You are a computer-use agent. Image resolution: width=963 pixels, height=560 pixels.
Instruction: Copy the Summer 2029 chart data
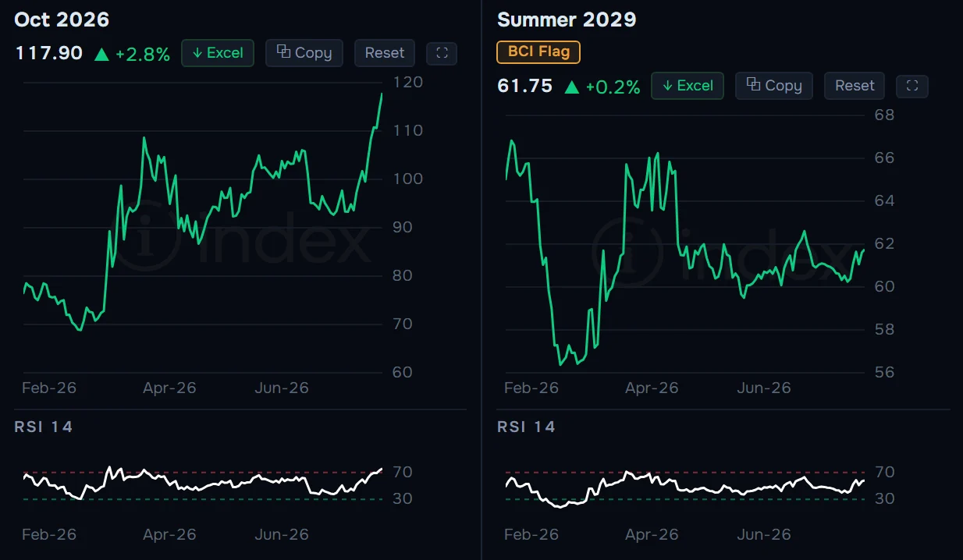(774, 86)
